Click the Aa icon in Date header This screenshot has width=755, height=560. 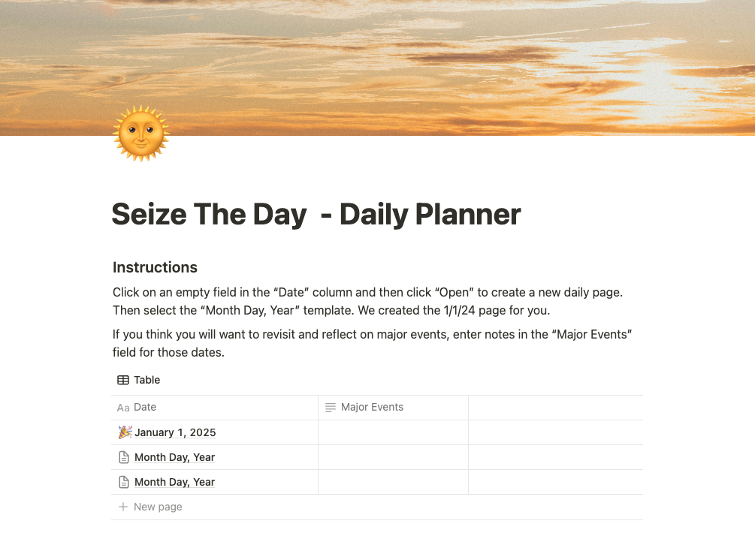pos(123,408)
